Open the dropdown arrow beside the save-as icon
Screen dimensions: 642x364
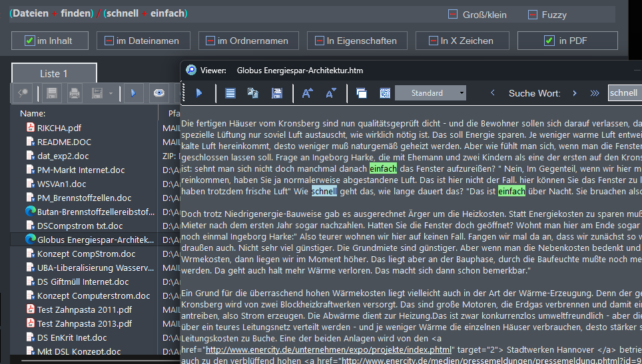coord(111,94)
